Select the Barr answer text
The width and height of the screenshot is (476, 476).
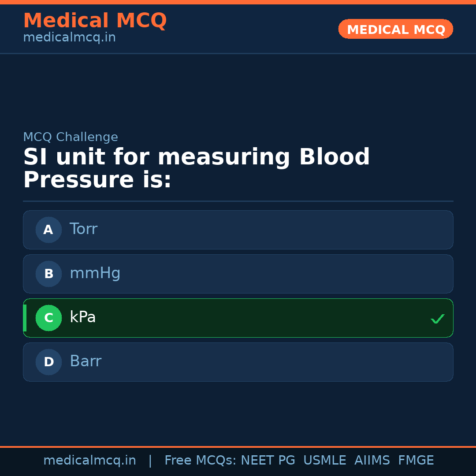click(x=86, y=361)
